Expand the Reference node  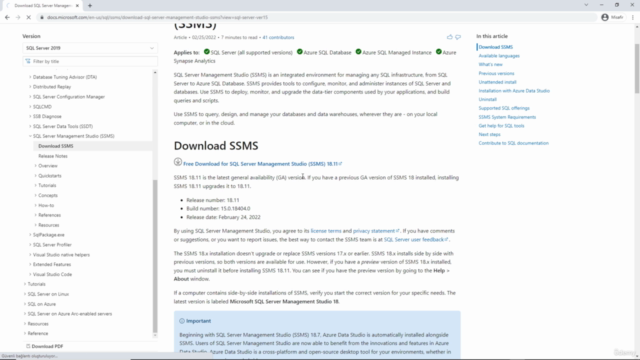pyautogui.click(x=25, y=333)
